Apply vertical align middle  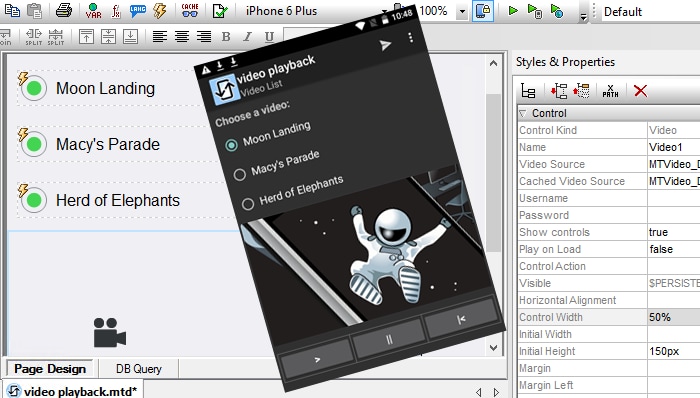coord(108,37)
